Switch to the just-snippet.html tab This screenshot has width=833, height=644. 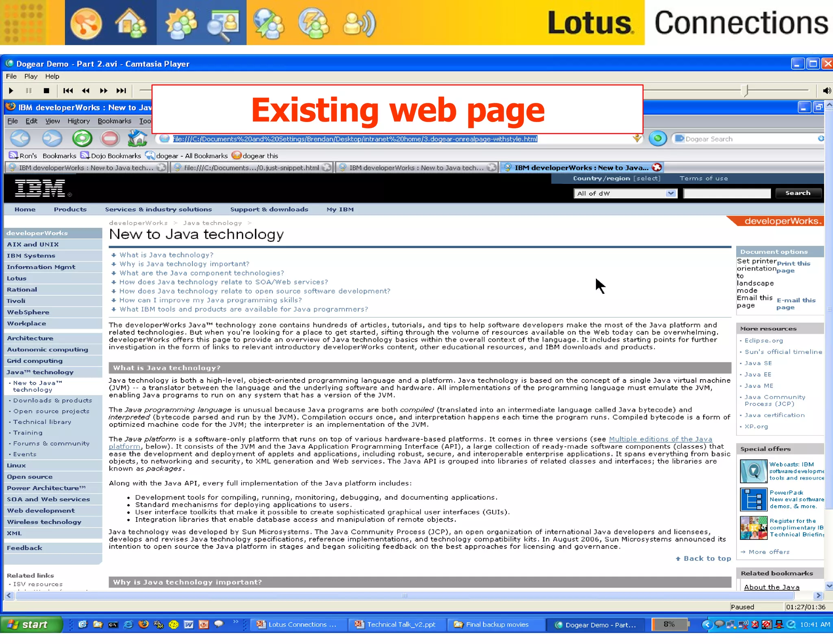click(251, 168)
